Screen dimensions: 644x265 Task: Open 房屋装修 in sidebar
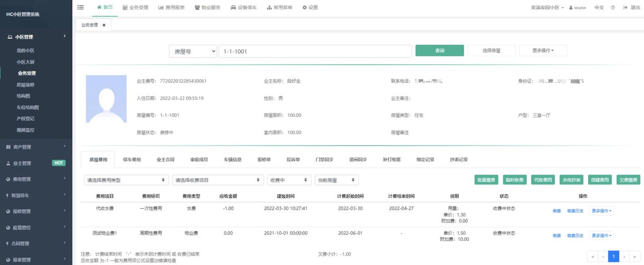pyautogui.click(x=25, y=85)
